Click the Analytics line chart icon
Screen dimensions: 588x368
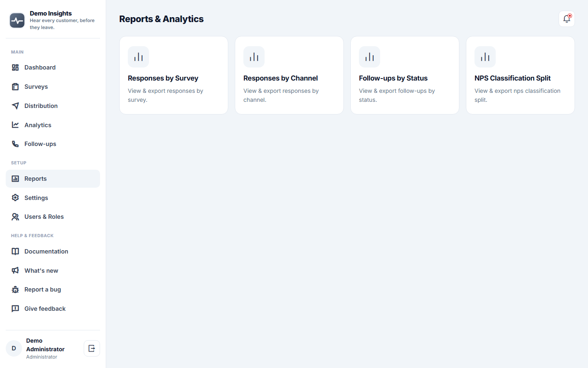click(15, 125)
